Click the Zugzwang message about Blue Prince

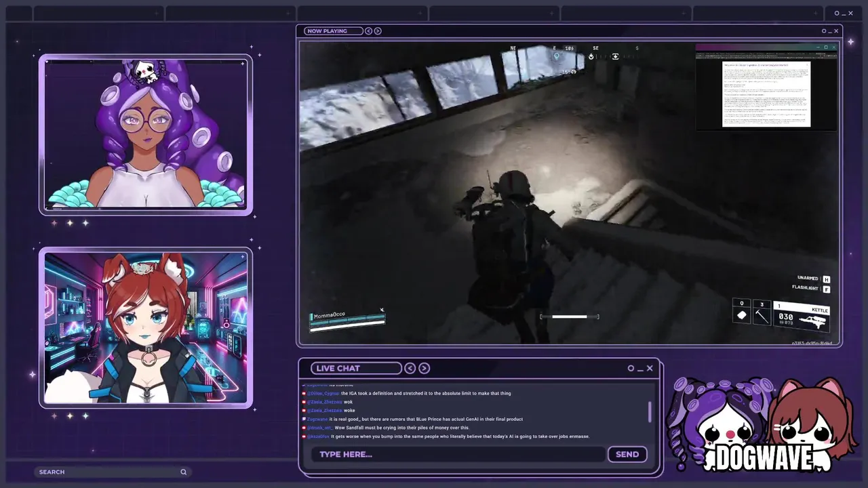415,419
